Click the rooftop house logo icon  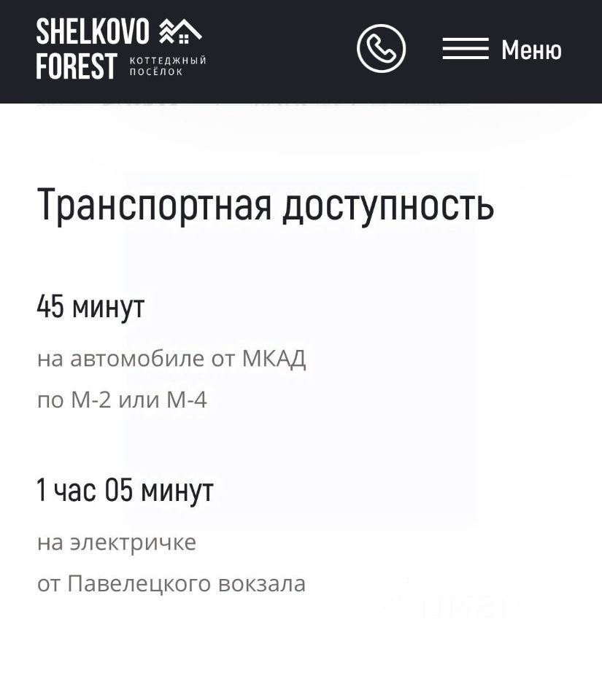pos(180,31)
